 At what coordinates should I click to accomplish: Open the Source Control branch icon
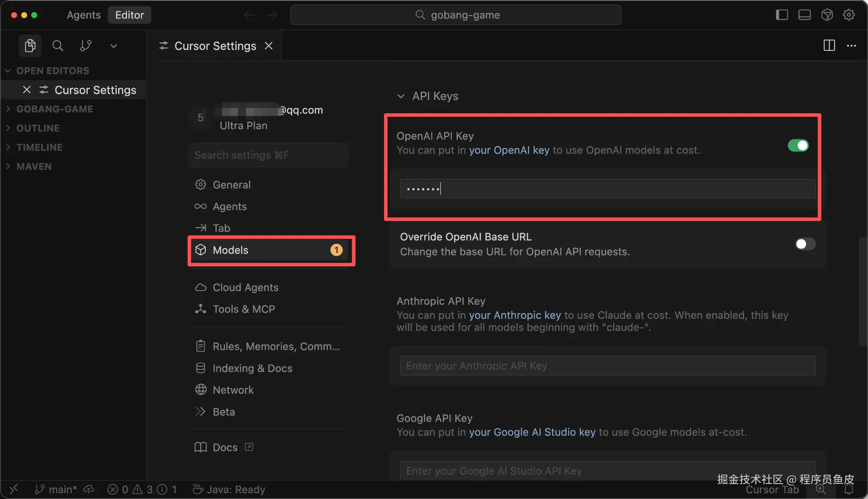point(85,46)
